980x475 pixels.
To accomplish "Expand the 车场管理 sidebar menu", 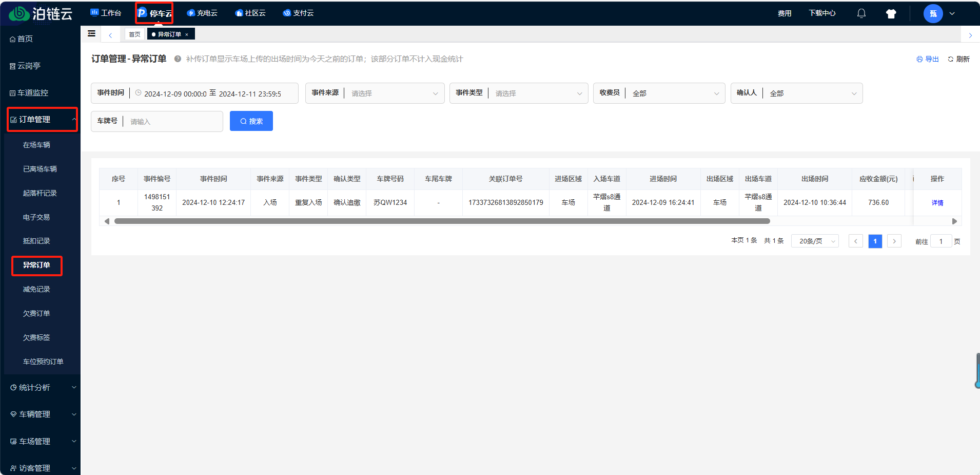I will pyautogui.click(x=42, y=441).
